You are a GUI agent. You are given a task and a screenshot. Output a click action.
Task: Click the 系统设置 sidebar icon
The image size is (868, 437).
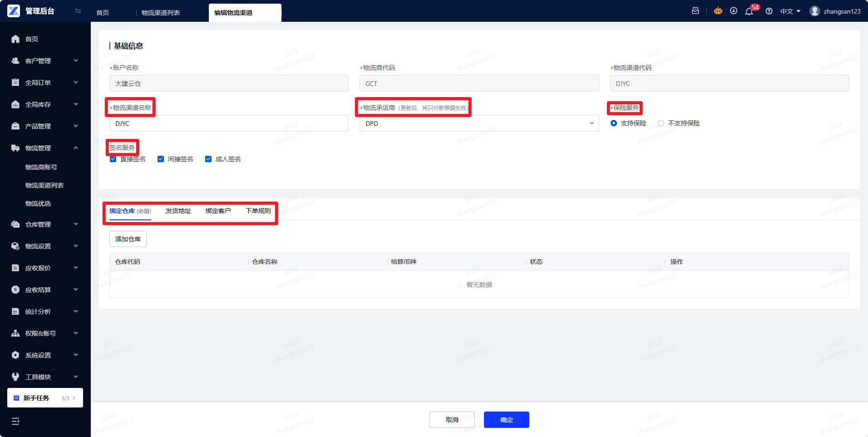(15, 355)
